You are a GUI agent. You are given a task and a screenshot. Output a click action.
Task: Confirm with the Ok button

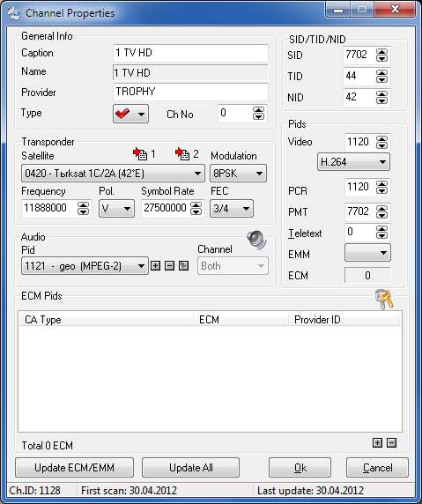pos(300,468)
